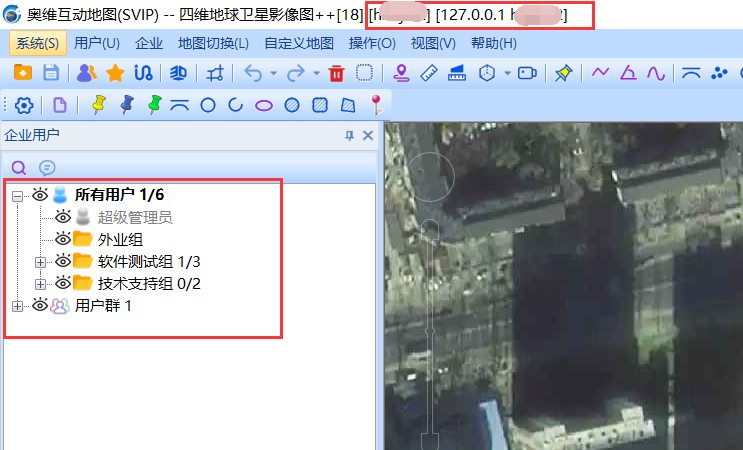Select the 外业组 folder
743x450 pixels.
(x=120, y=239)
